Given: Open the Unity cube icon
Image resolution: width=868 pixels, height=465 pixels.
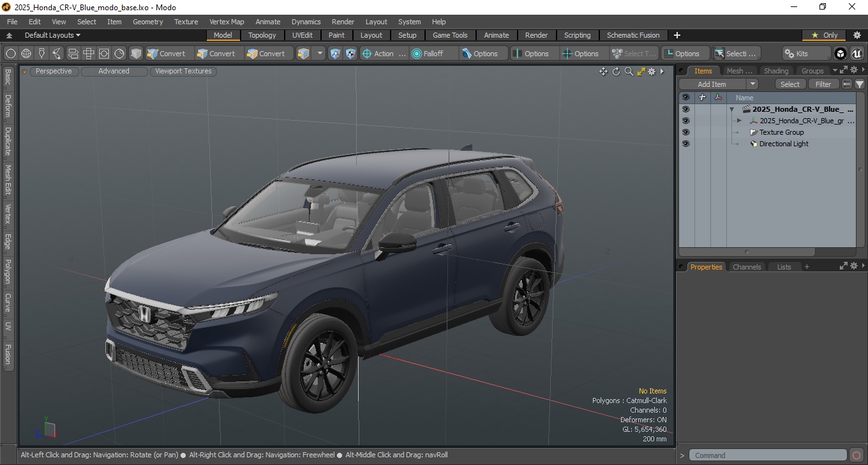Looking at the screenshot, I should 841,54.
